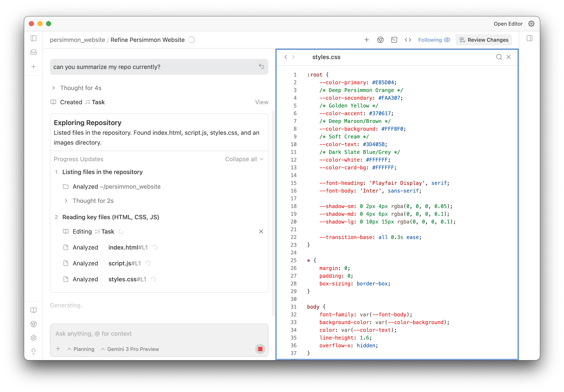
Task: Undo the prompt using revert arrow icon
Action: (261, 66)
